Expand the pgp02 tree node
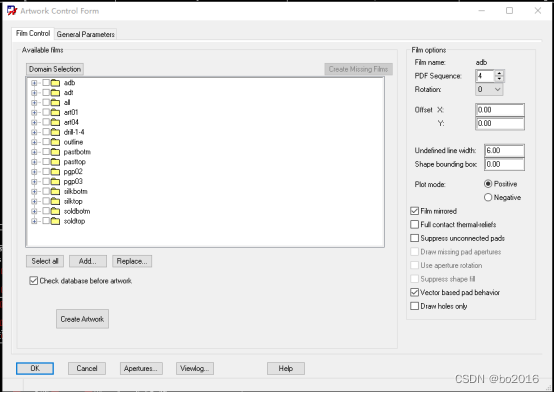Screen dimensions: 554x393 click(34, 172)
